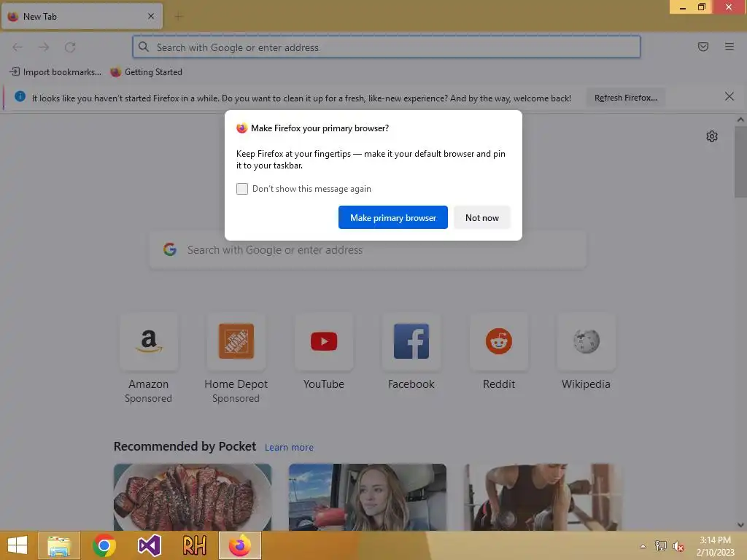Reload the current page
The width and height of the screenshot is (747, 560).
tap(70, 47)
